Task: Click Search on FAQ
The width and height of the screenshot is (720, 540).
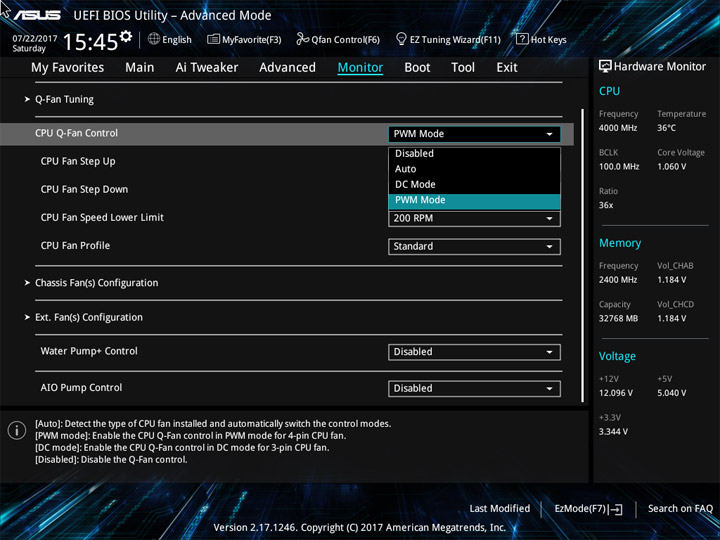Action: [680, 509]
